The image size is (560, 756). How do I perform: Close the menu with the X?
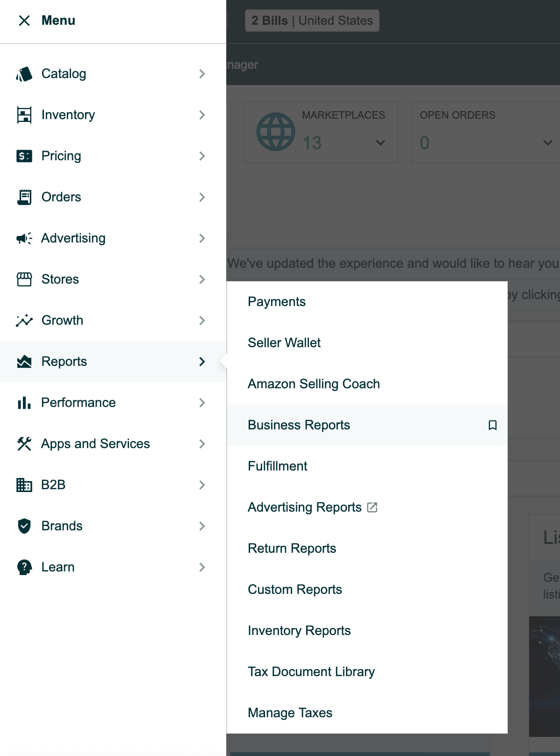(x=24, y=21)
